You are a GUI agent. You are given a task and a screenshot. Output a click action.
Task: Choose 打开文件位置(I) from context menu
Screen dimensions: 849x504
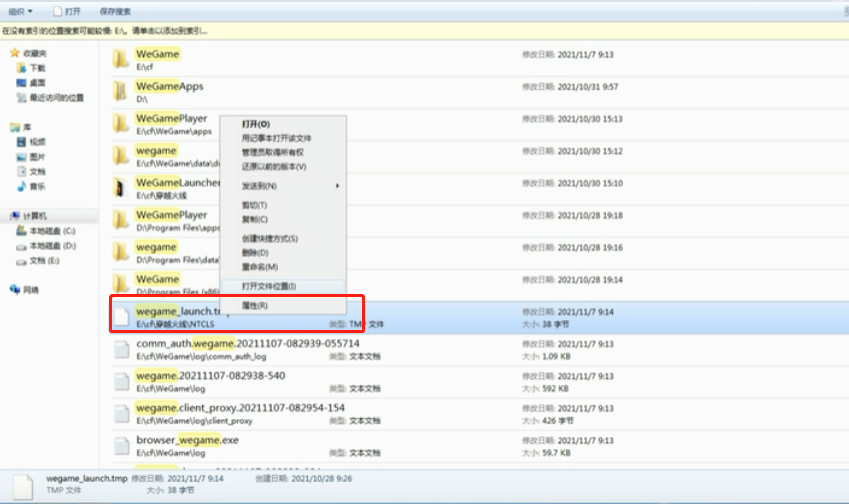(283, 286)
